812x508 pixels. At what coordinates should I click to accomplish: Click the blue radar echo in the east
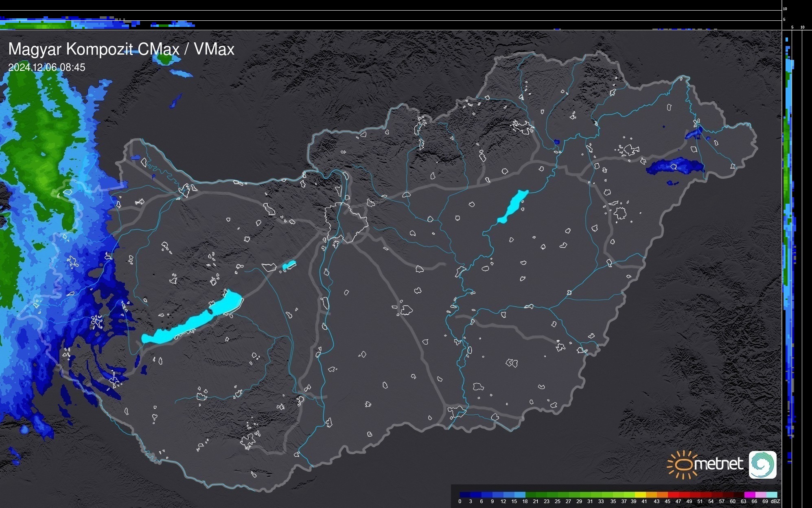[x=676, y=167]
